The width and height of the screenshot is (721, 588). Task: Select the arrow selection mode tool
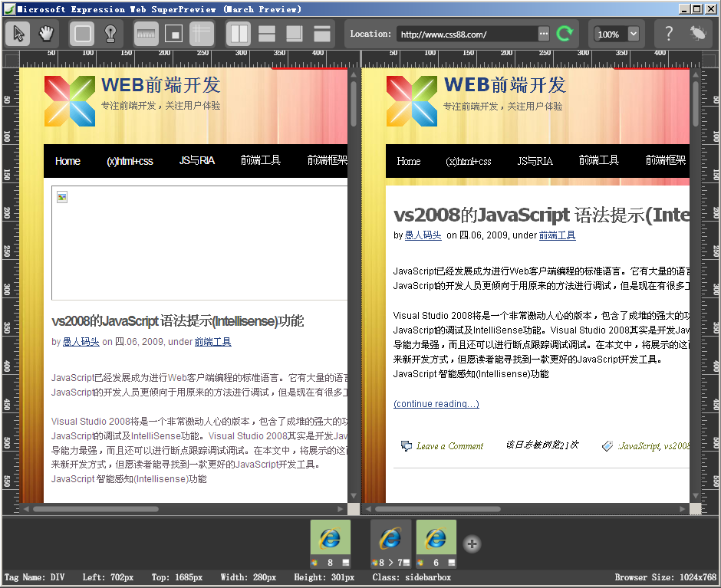point(18,34)
